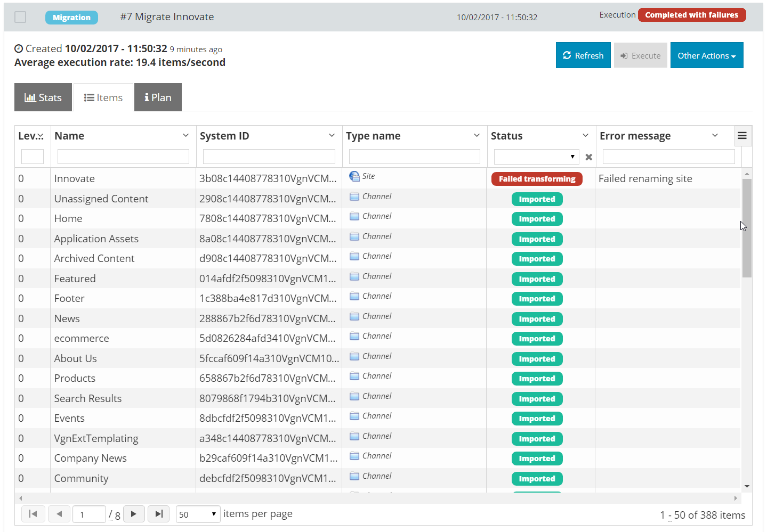The height and width of the screenshot is (532, 767).
Task: Focus the Error message filter input
Action: 668,157
